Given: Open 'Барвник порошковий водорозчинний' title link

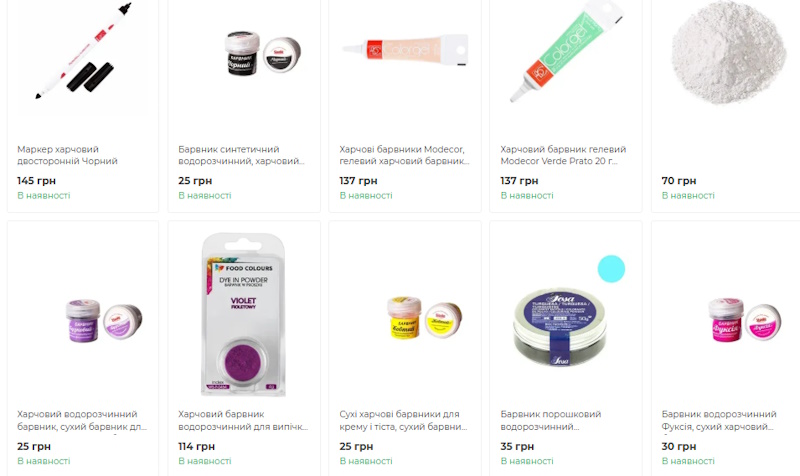Looking at the screenshot, I should point(551,420).
